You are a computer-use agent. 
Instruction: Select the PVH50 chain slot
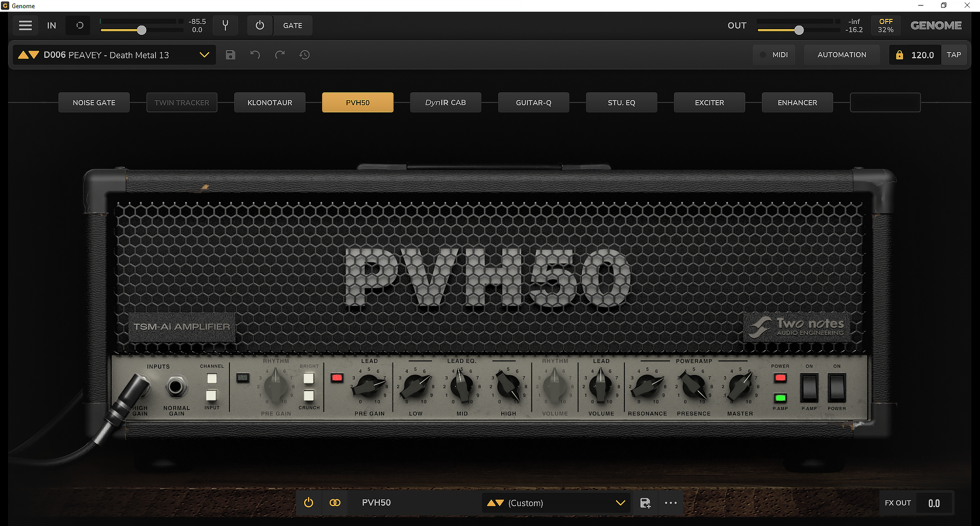(x=358, y=103)
